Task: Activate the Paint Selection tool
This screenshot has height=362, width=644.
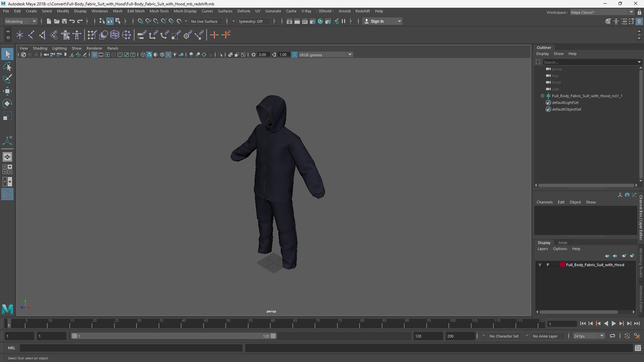Action: (x=7, y=79)
